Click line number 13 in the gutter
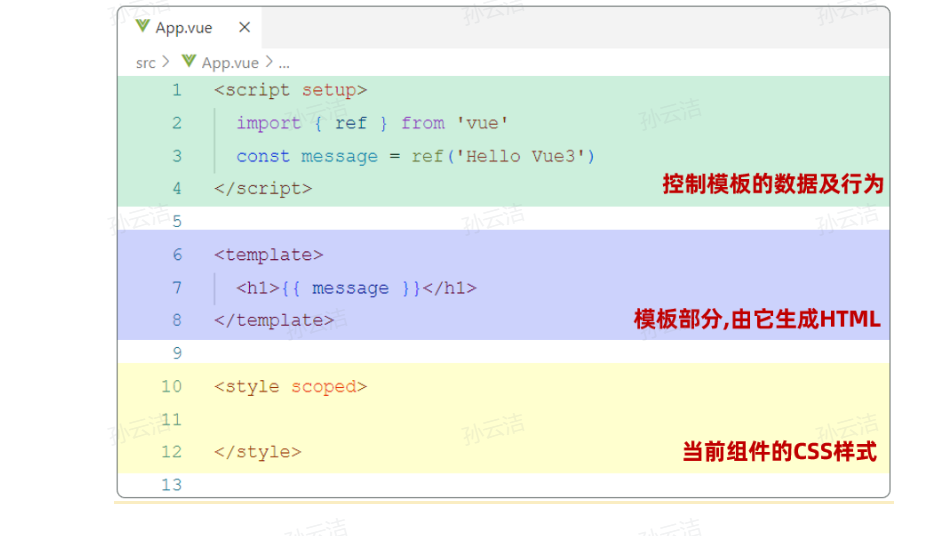This screenshot has height=536, width=933. tap(171, 485)
